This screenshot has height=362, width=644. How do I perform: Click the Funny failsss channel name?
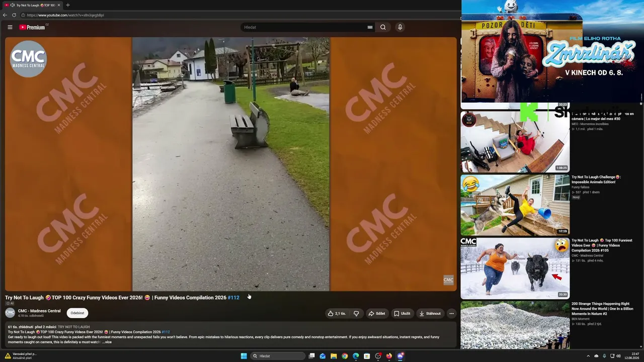[x=580, y=187]
